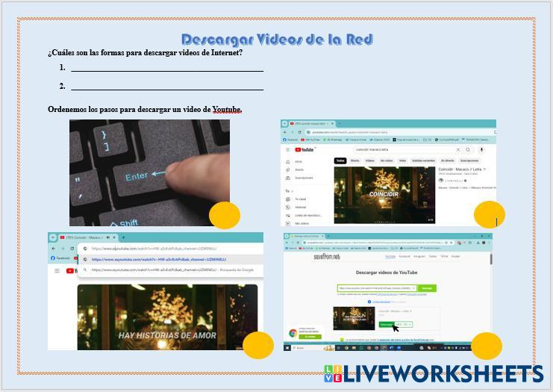Open the YouTube hamburger menu in results screenshot
Viewport: 553px width, 392px height.
coord(288,150)
